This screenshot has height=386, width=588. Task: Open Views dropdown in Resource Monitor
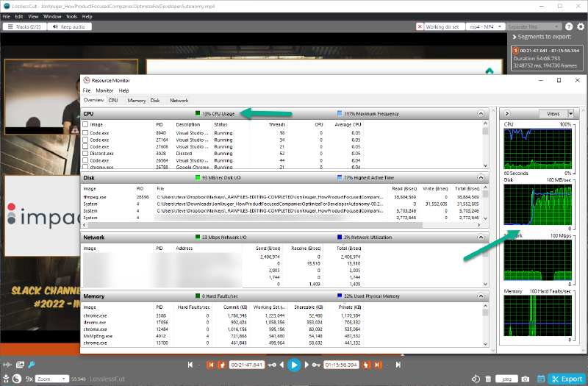571,113
